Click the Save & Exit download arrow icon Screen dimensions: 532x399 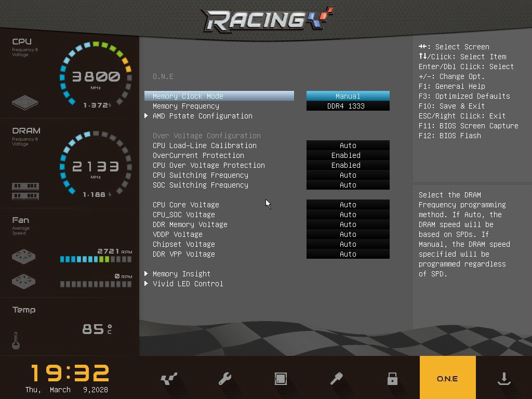pyautogui.click(x=503, y=379)
